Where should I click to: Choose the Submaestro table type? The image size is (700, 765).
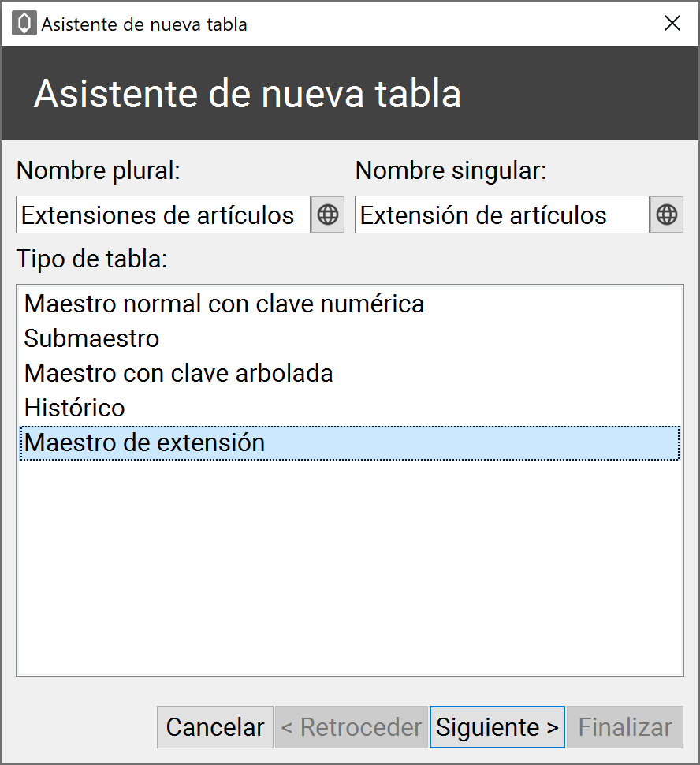pos(92,338)
